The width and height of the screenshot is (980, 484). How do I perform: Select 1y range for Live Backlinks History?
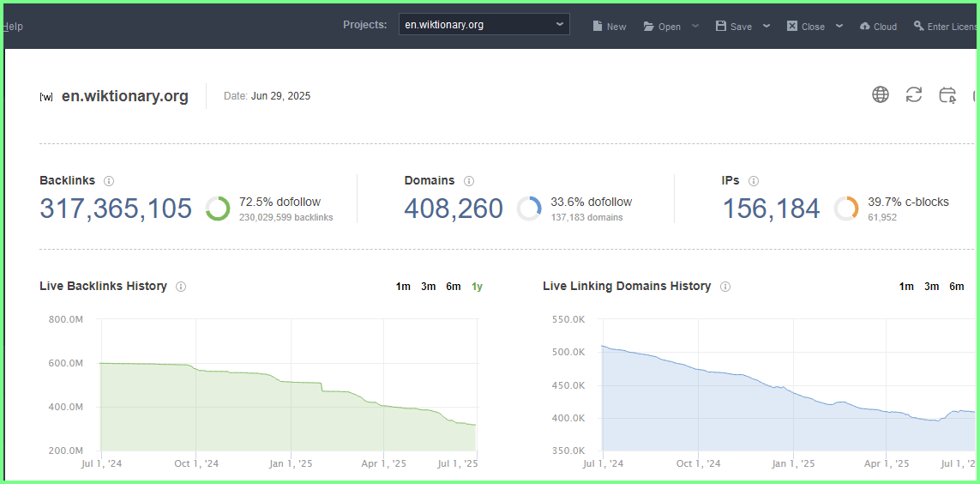click(x=477, y=287)
